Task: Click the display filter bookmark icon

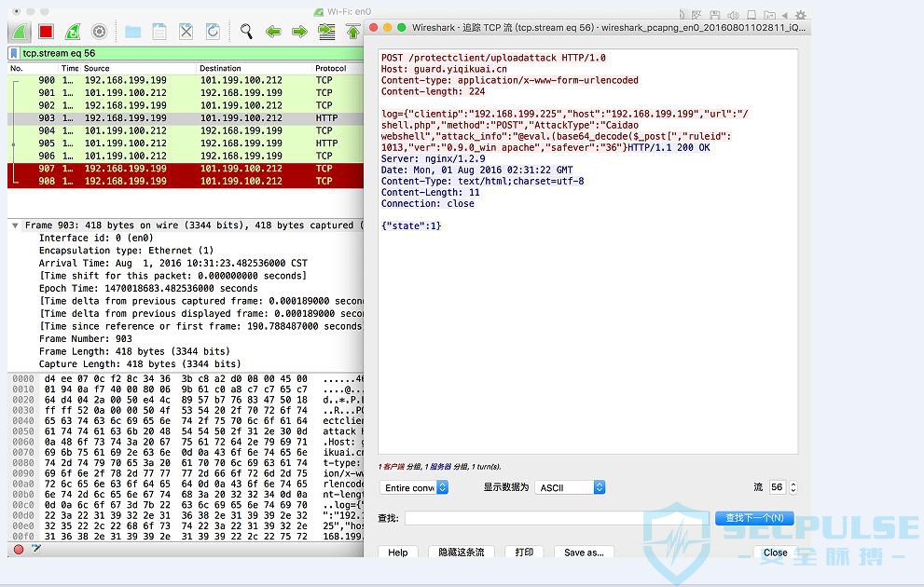Action: [x=14, y=54]
